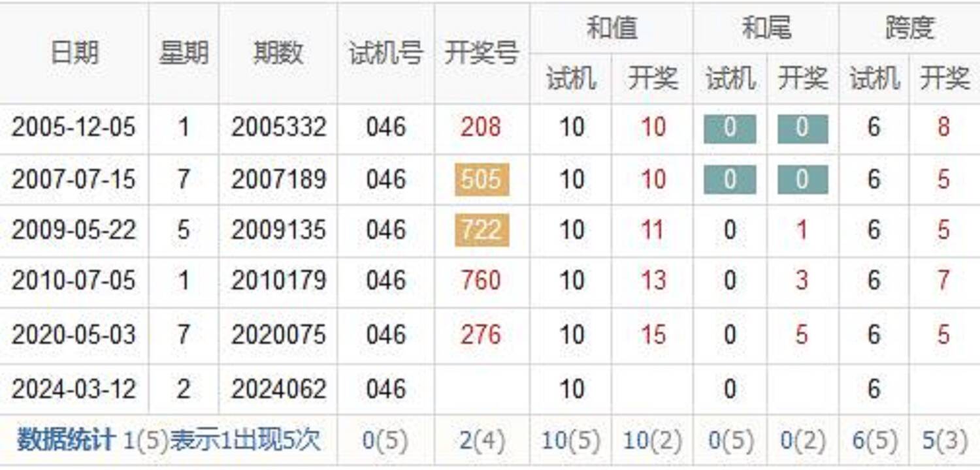Click the red 276 draw number
The height and width of the screenshot is (470, 980).
pos(481,335)
